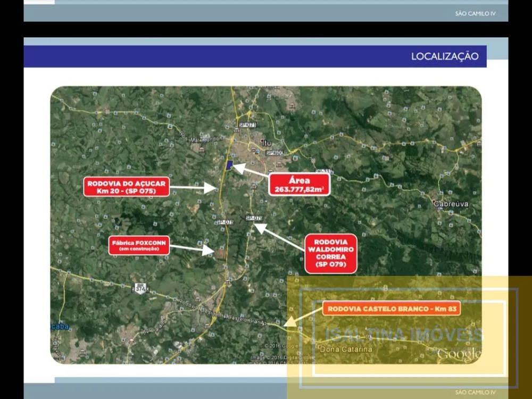532x399 pixels.
Task: Click the Dona Catarina place label
Action: click(x=346, y=349)
